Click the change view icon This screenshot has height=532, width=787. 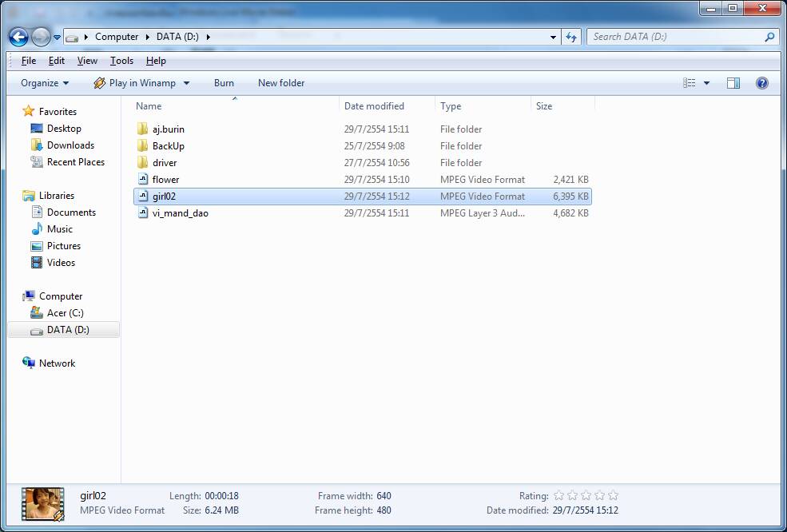coord(690,83)
